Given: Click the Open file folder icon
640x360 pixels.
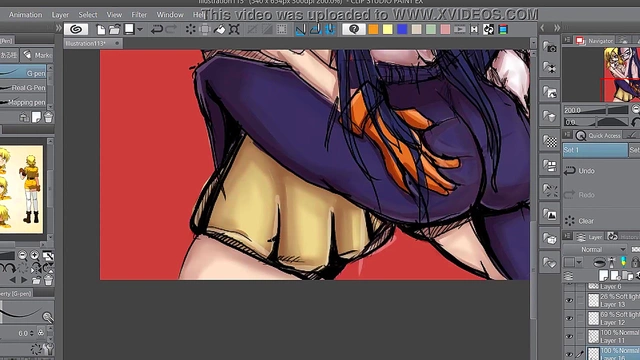Looking at the screenshot, I should pos(115,29).
